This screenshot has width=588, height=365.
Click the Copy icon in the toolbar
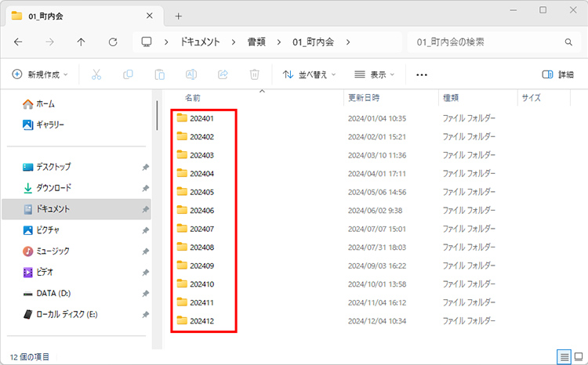pyautogui.click(x=128, y=74)
